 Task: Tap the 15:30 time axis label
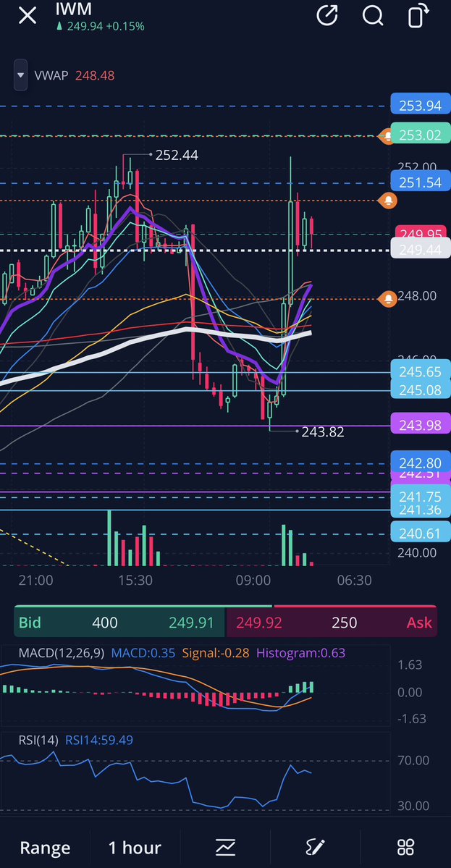point(135,580)
